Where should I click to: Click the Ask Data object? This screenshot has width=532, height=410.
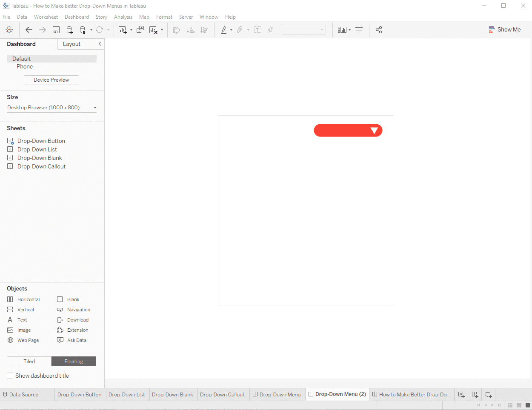[x=72, y=340]
